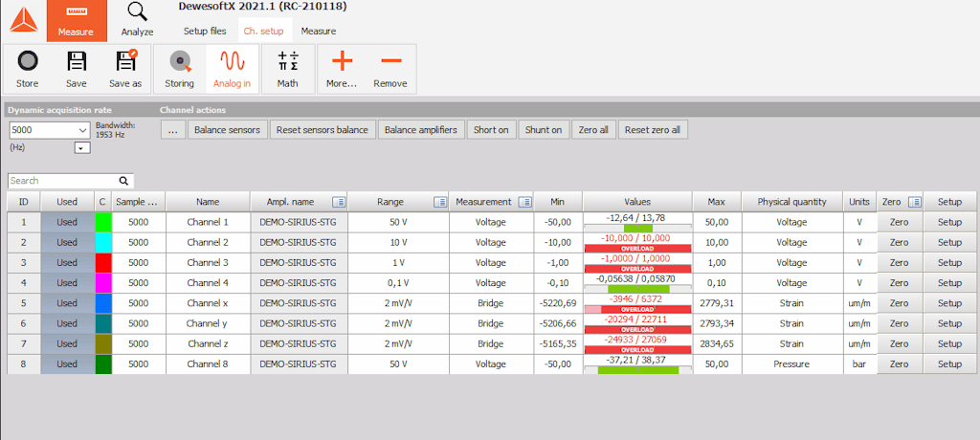Pick Channel 1 green color swatch
This screenshot has height=440, width=980.
click(103, 222)
